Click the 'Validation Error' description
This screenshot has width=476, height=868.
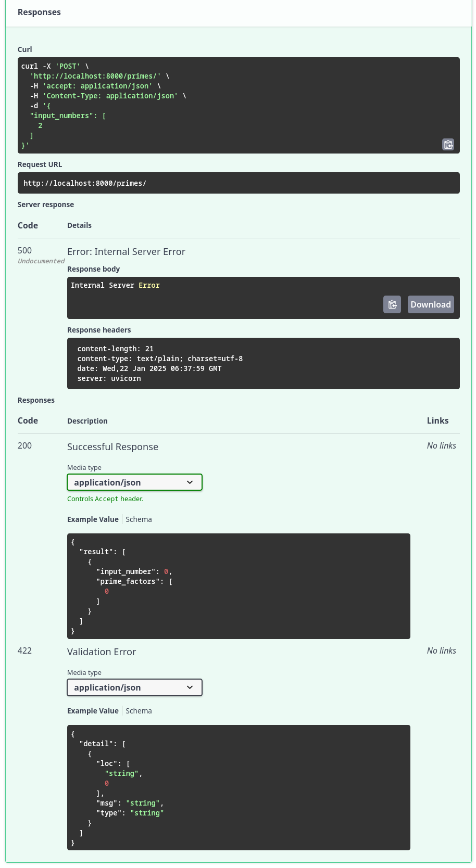102,652
